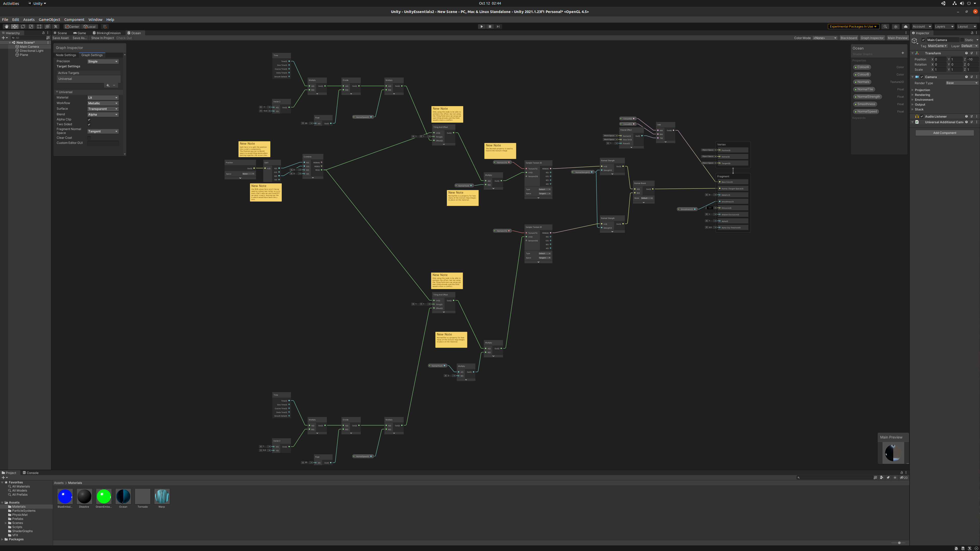Expand the Surface dropdown in Graph Inspector
Viewport: 980px width, 551px height.
pos(102,108)
